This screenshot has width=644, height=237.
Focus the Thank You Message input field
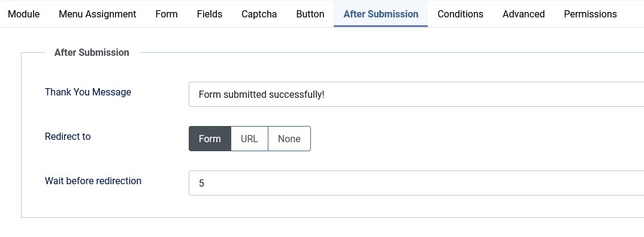[416, 94]
